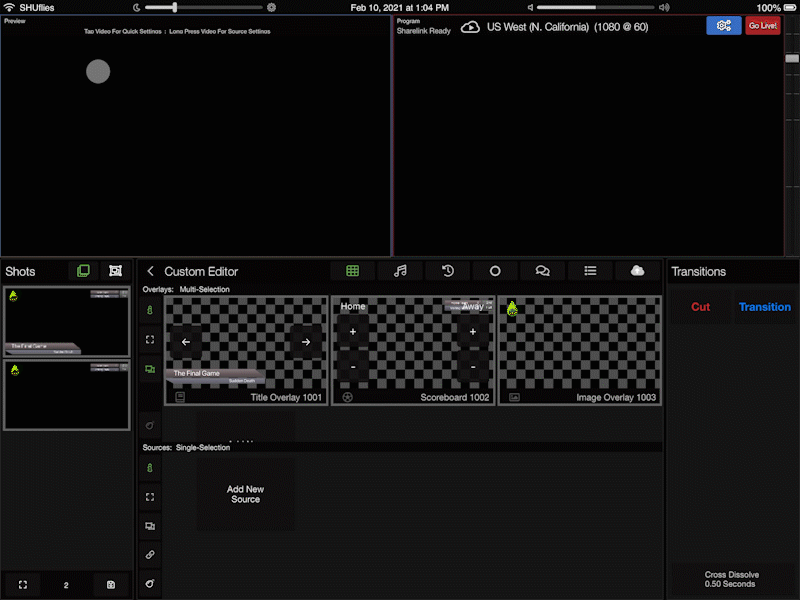
Task: Open the replay history clock icon
Action: pyautogui.click(x=448, y=271)
